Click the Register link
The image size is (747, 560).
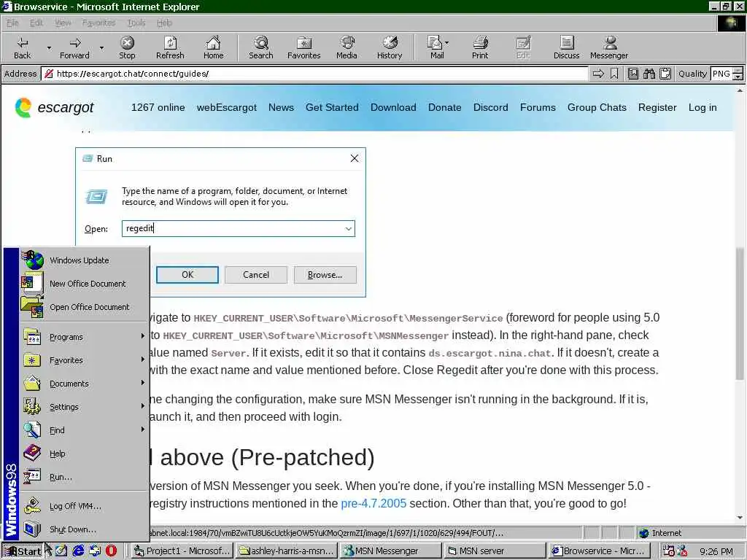click(x=657, y=108)
